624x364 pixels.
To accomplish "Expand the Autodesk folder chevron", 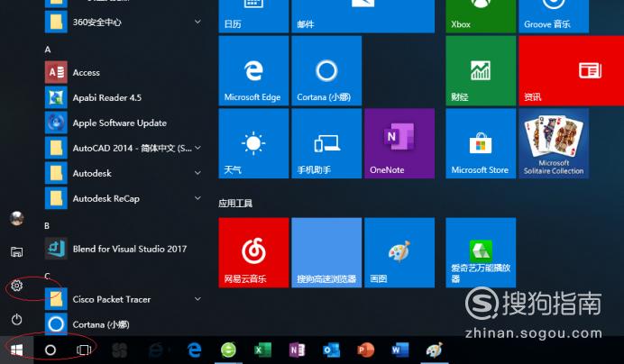I will [197, 173].
